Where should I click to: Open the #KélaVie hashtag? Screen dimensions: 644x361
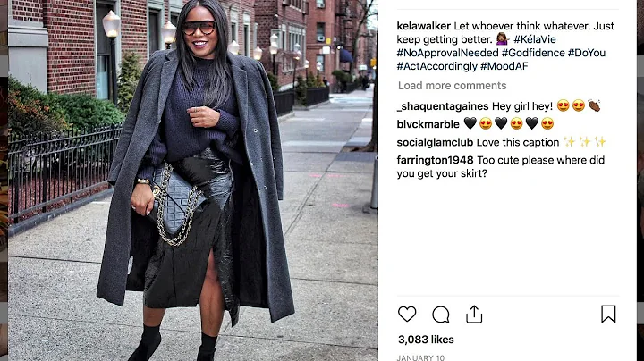534,39
